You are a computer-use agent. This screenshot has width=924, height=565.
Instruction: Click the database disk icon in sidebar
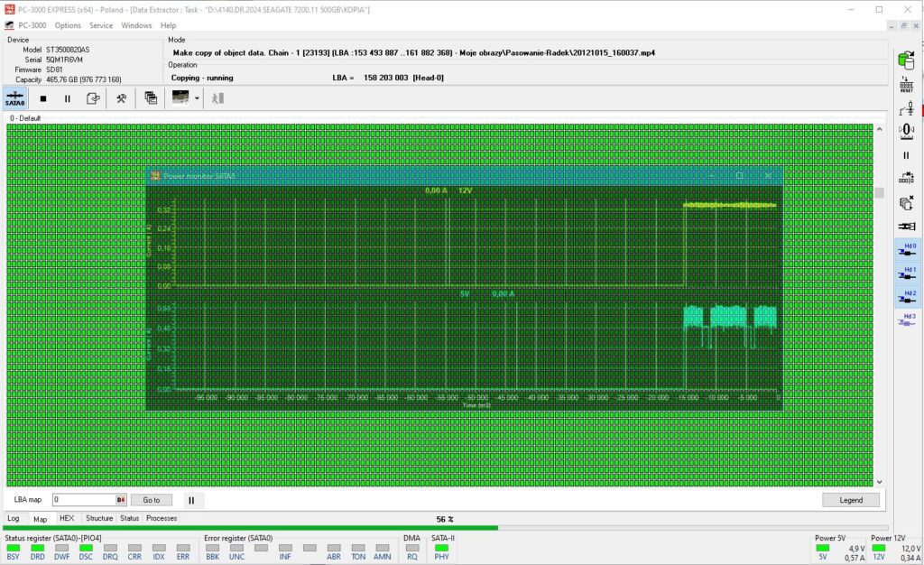tap(907, 60)
